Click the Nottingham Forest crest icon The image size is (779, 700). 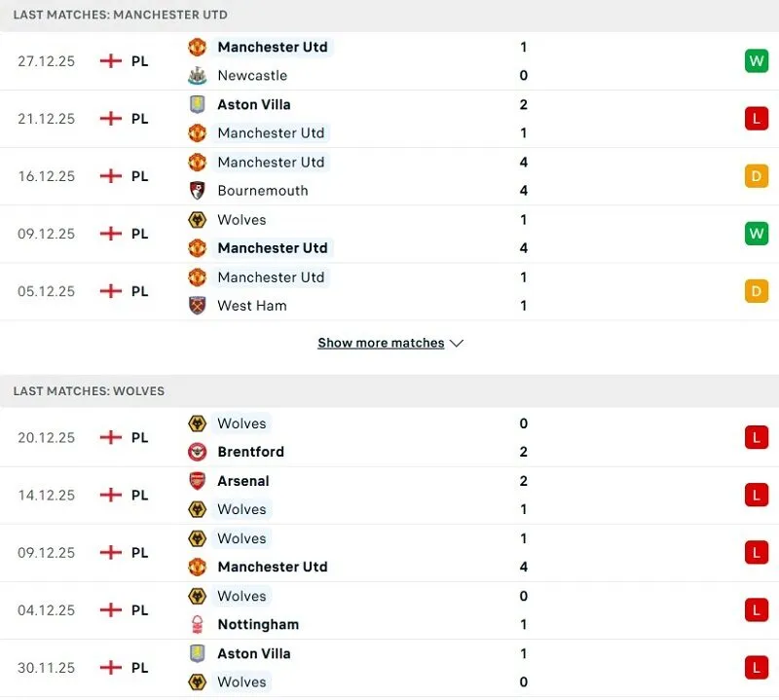click(197, 624)
